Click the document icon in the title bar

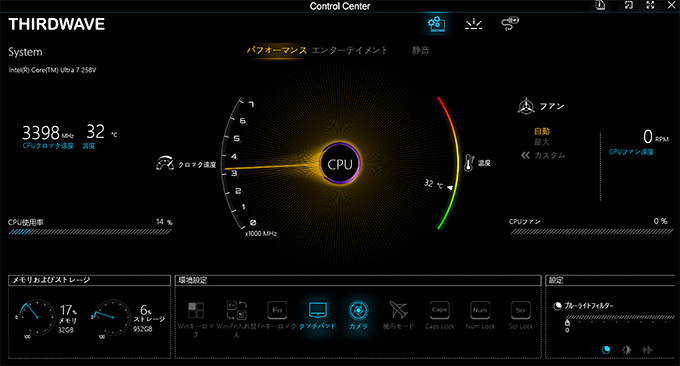tap(600, 5)
